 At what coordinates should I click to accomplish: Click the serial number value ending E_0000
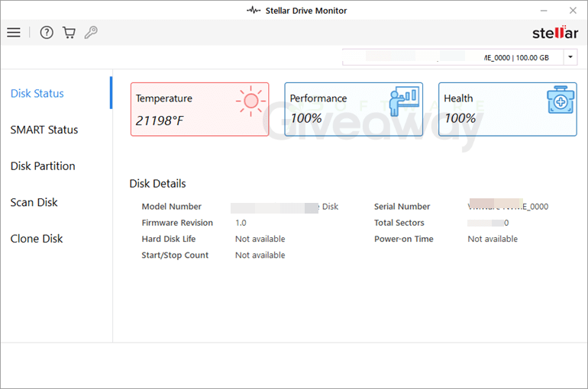508,205
